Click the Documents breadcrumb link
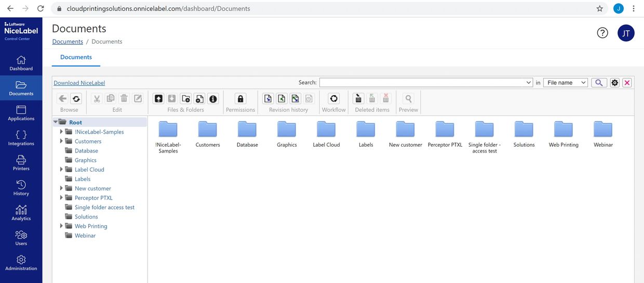Viewport: 644px width, 283px height. pyautogui.click(x=68, y=42)
